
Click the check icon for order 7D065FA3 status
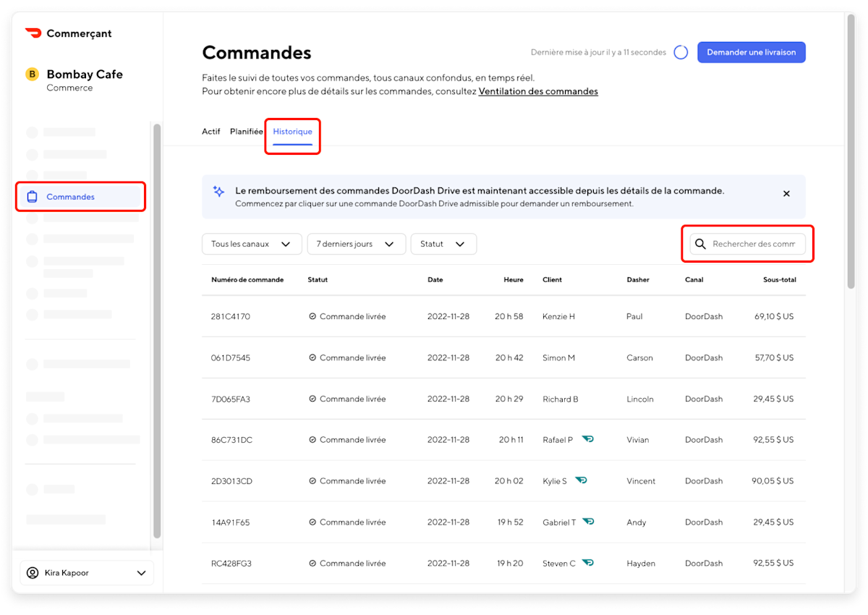[312, 399]
